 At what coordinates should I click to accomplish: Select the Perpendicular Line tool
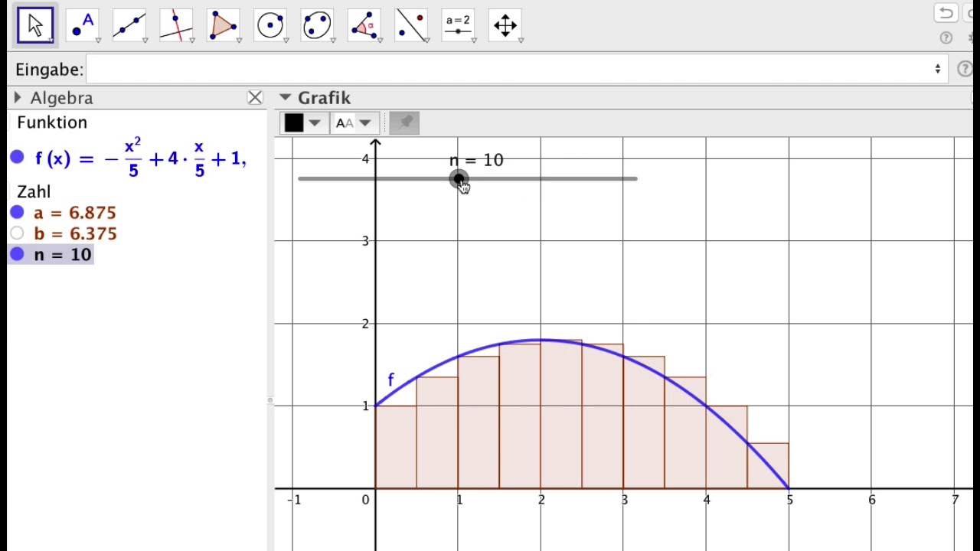tap(176, 25)
